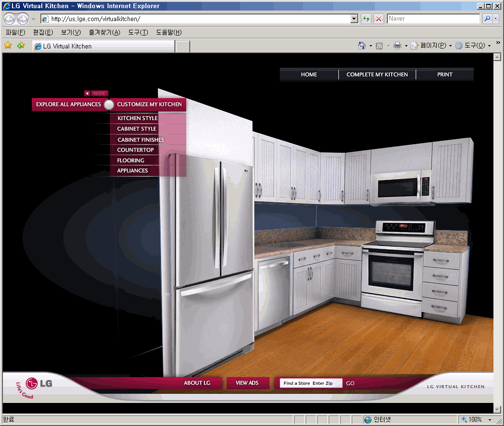Hide the side menu panel
The width and height of the screenshot is (504, 426).
click(x=96, y=93)
